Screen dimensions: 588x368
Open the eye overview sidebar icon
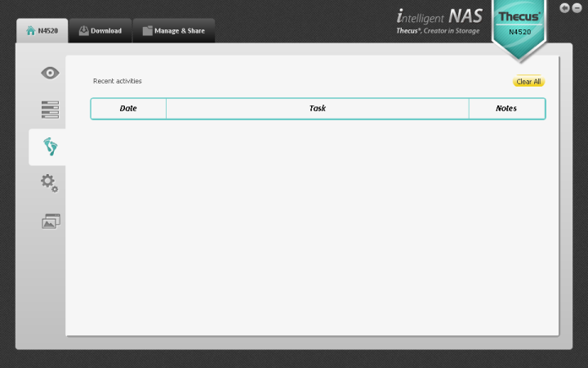(50, 73)
